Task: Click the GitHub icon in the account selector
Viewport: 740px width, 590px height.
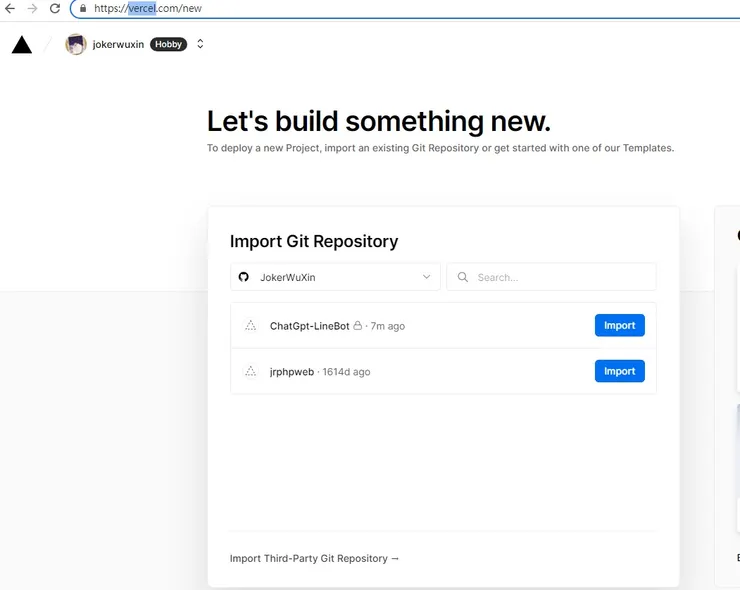Action: click(x=244, y=277)
